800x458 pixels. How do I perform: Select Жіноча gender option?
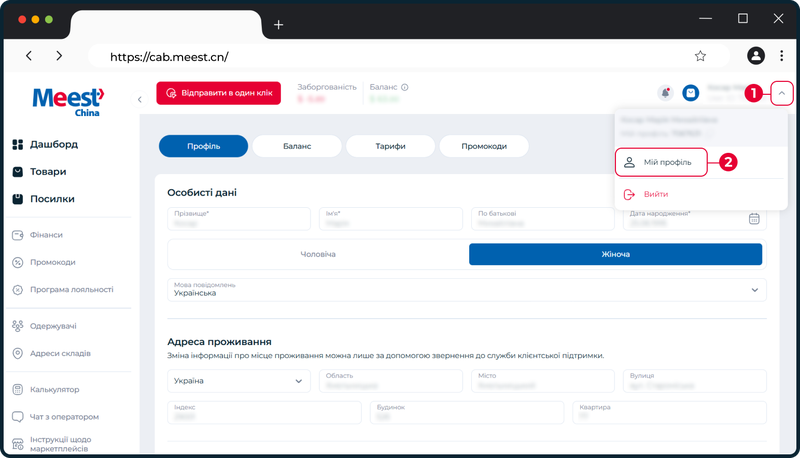pos(615,254)
